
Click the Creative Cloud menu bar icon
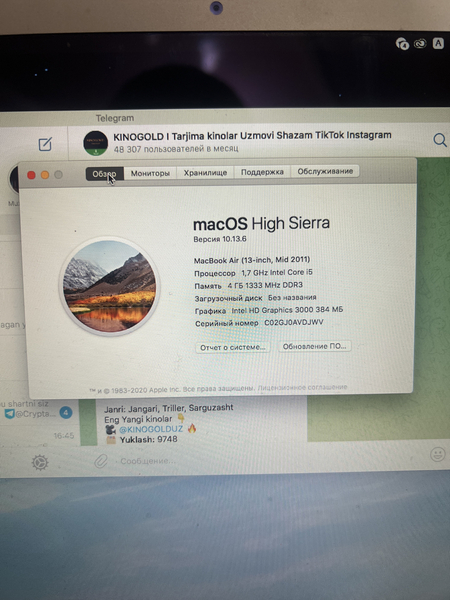click(x=420, y=44)
